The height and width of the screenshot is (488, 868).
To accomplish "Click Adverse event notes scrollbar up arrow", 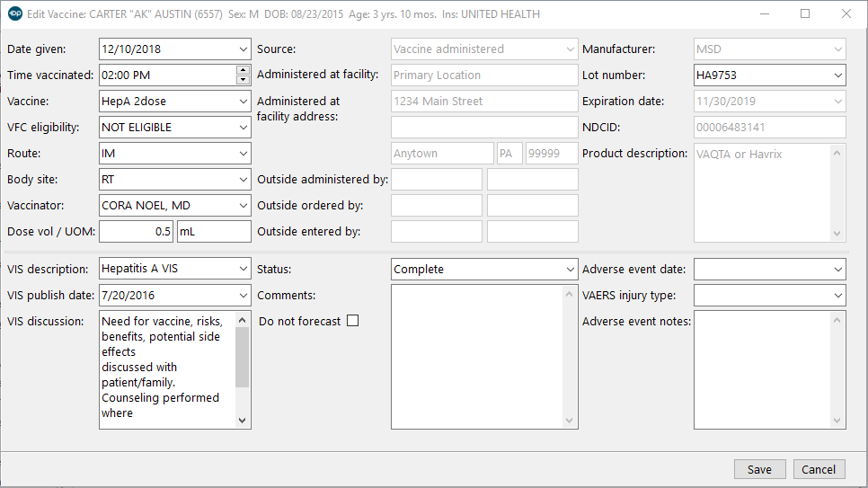I will [837, 320].
